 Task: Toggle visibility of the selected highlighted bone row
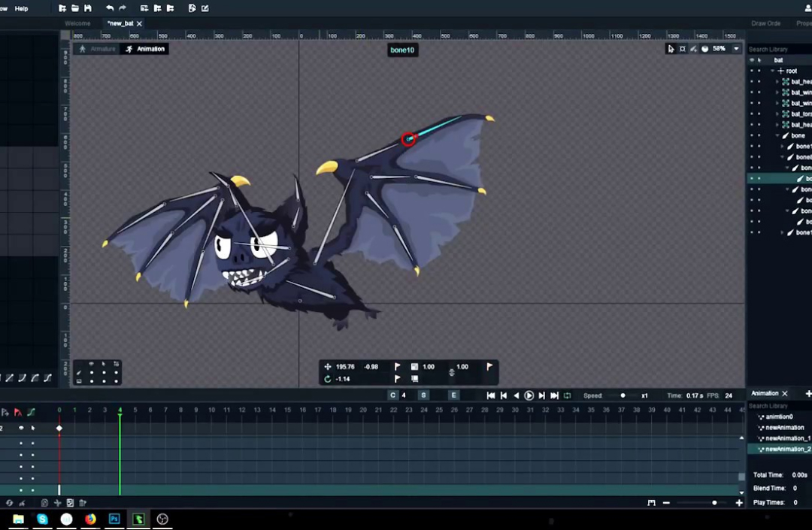(751, 179)
